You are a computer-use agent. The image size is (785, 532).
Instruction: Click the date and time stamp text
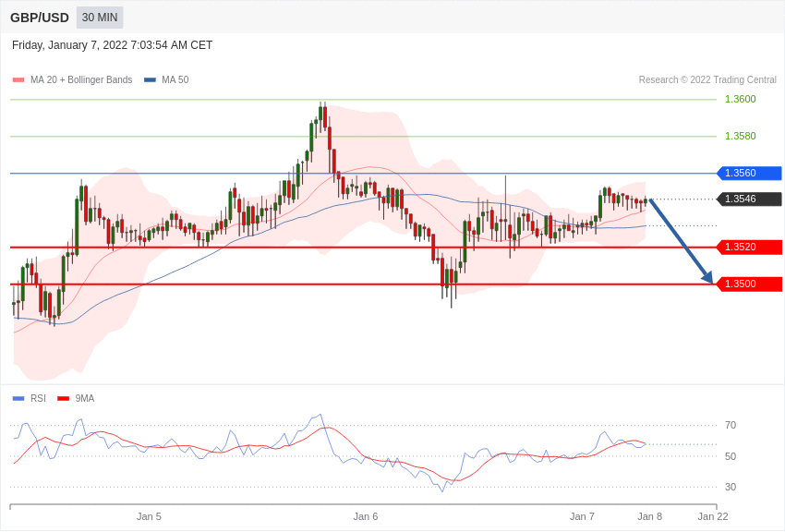pyautogui.click(x=112, y=45)
